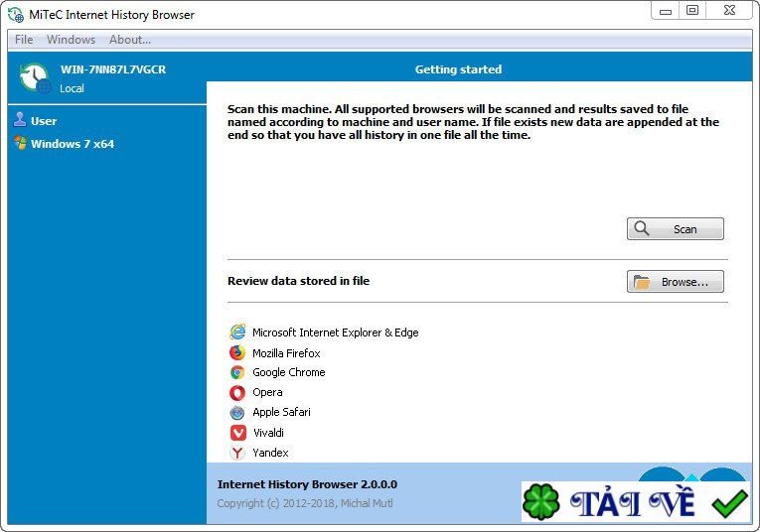The height and width of the screenshot is (532, 760).
Task: Click the Browse... button
Action: pyautogui.click(x=676, y=282)
